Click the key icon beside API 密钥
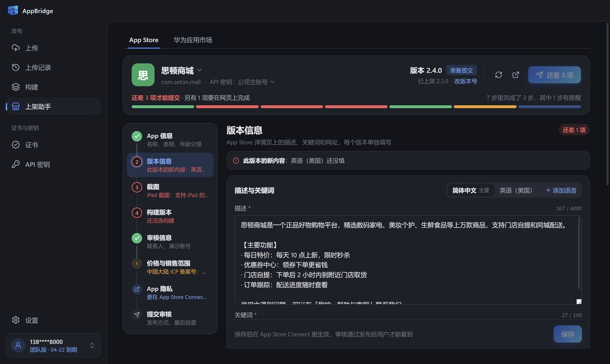610x364 pixels. pyautogui.click(x=16, y=164)
